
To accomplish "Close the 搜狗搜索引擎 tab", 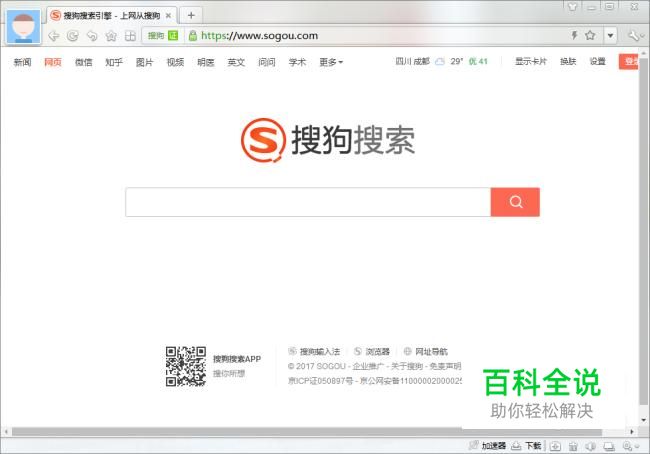I will point(168,16).
